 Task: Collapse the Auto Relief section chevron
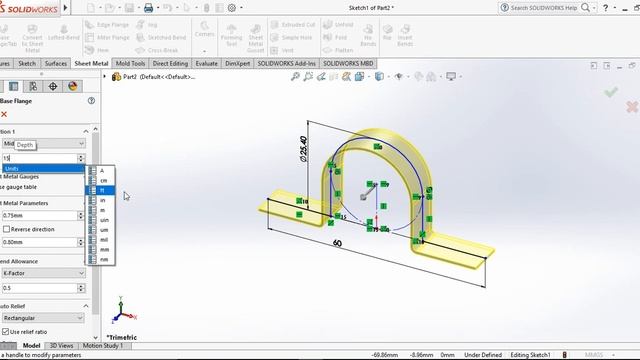coord(86,306)
